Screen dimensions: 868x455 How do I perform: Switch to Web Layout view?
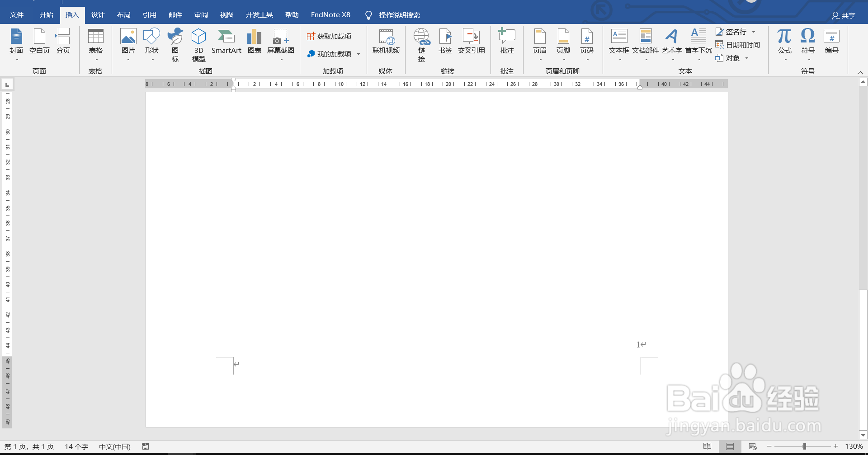click(753, 446)
